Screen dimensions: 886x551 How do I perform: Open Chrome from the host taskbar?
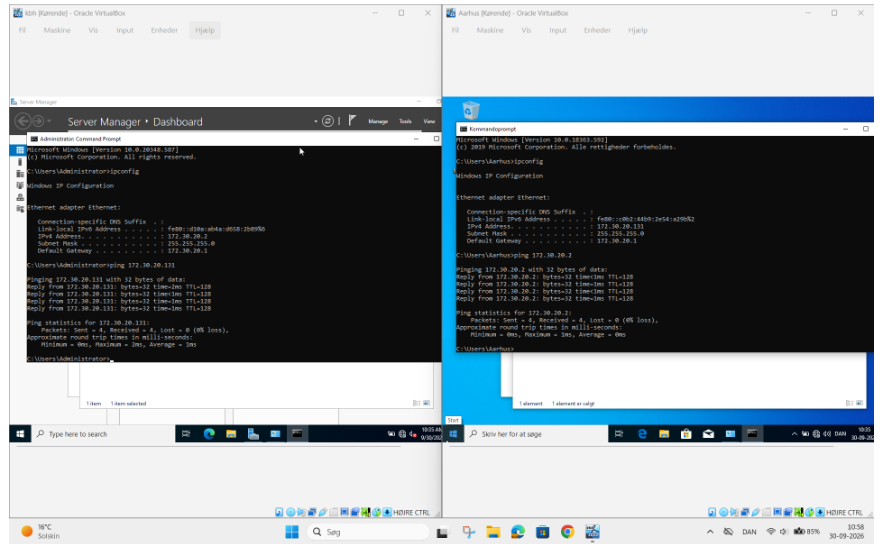pos(567,532)
